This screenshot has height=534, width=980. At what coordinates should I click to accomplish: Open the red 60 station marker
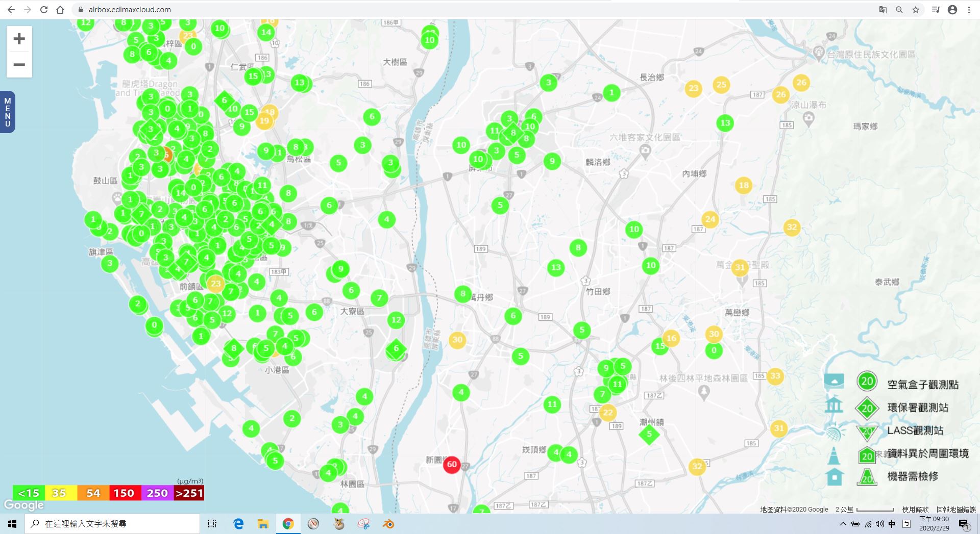tap(452, 464)
